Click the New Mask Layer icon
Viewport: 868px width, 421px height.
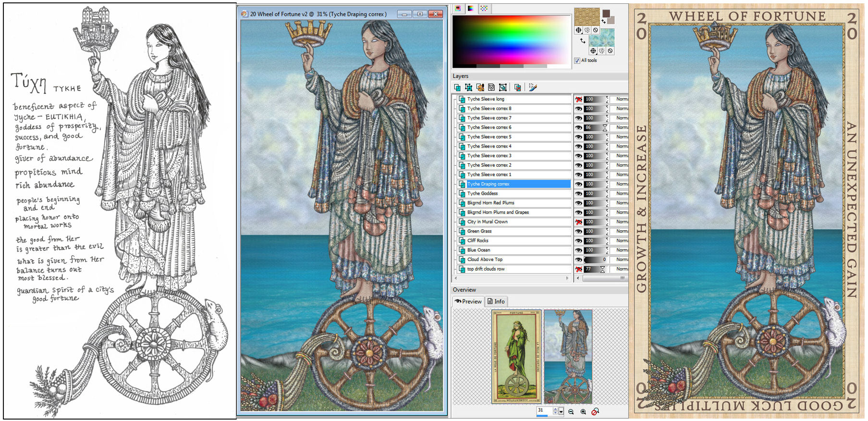point(491,87)
